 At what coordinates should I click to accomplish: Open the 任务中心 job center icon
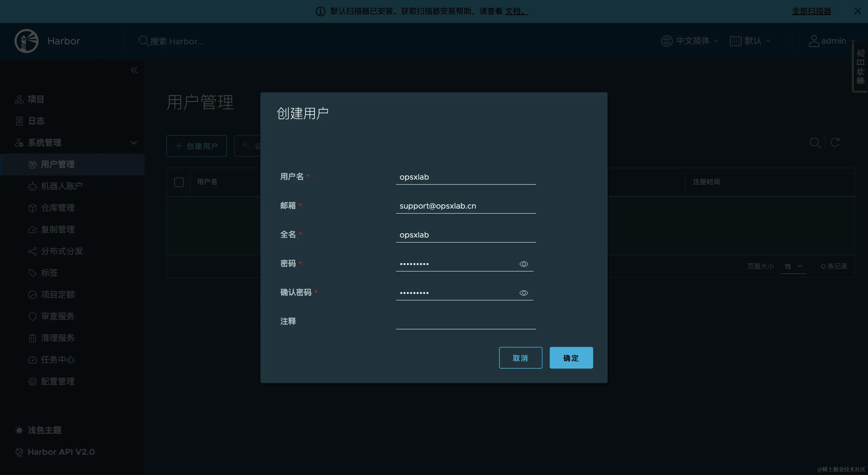click(x=32, y=360)
